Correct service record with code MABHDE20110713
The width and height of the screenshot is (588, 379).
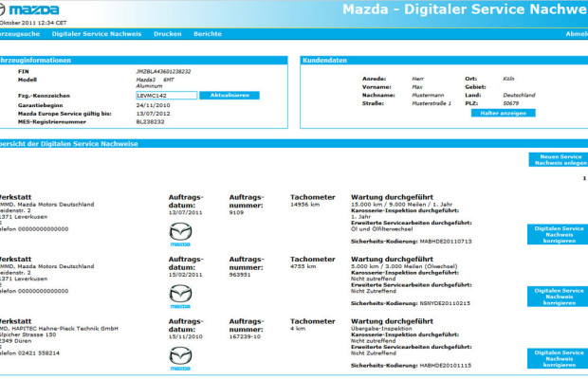click(559, 234)
